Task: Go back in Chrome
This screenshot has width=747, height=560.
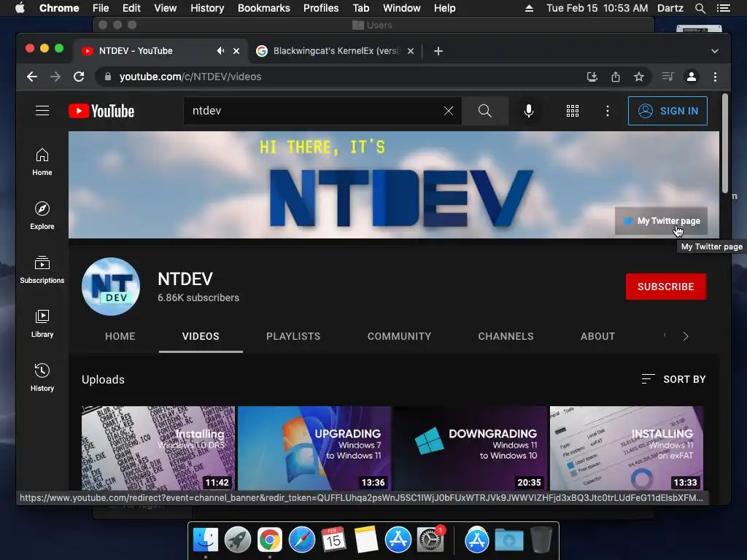Action: [32, 77]
